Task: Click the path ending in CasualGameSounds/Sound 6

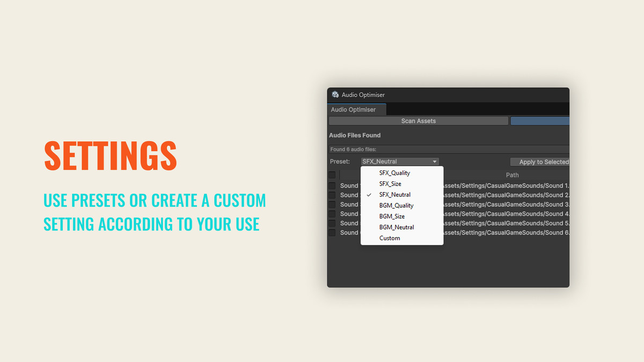Action: coord(506,233)
